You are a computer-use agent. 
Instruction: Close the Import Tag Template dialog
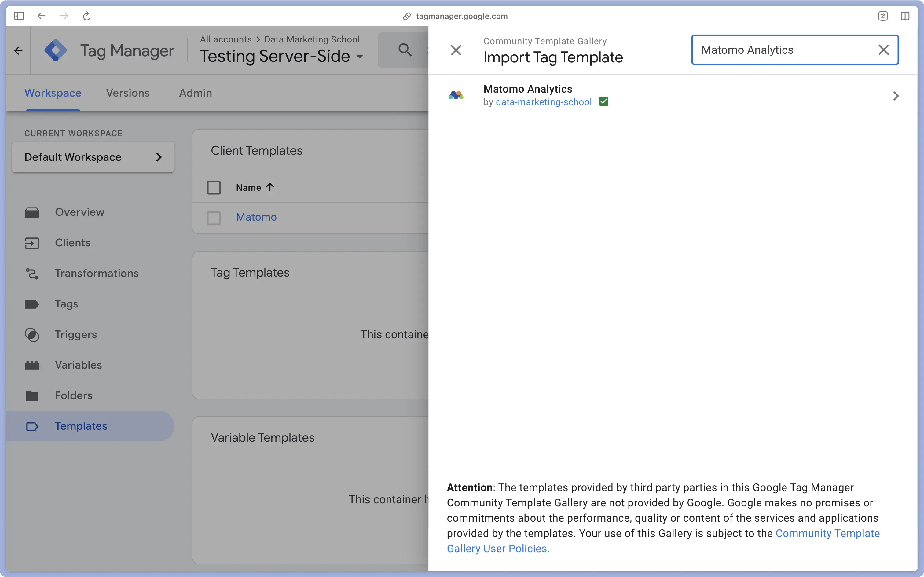[x=456, y=50]
